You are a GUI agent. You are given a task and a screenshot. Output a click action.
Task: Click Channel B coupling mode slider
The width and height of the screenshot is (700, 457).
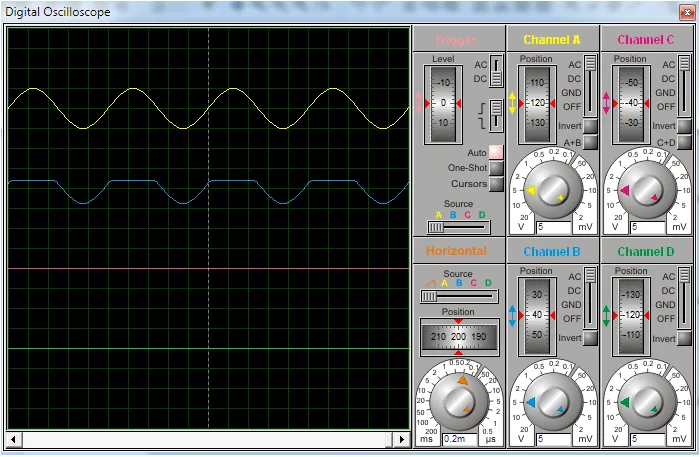coord(590,298)
